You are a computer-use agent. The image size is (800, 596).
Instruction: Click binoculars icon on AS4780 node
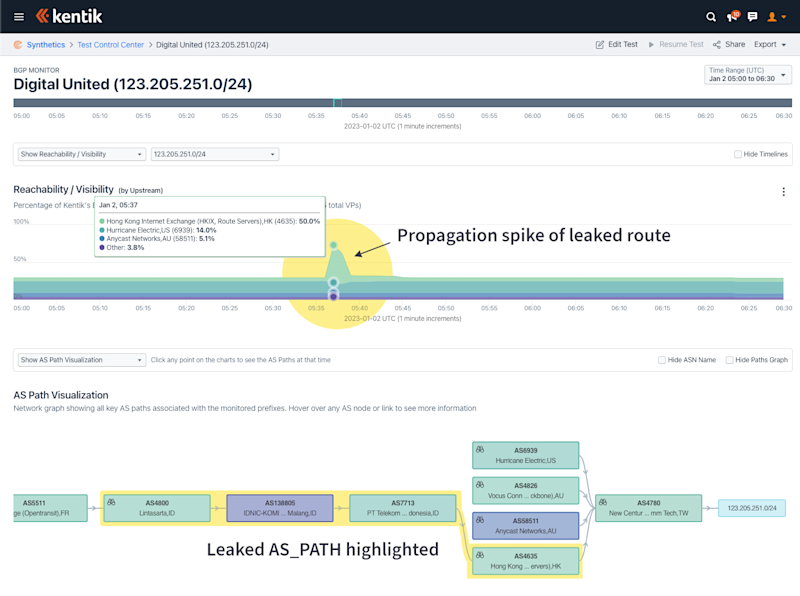pos(603,502)
